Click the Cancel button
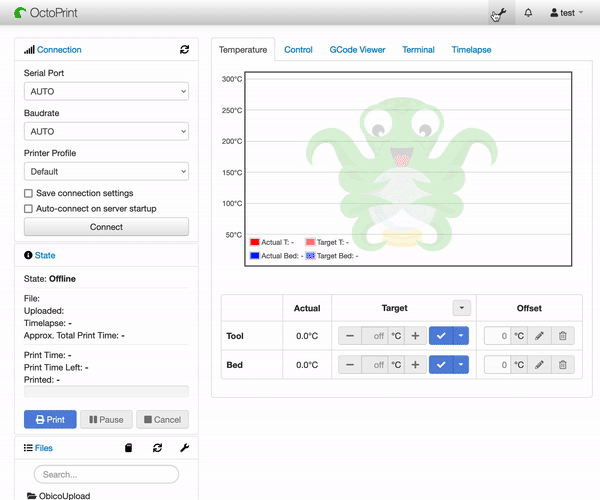Viewport: 600px width, 500px height. coord(163,419)
